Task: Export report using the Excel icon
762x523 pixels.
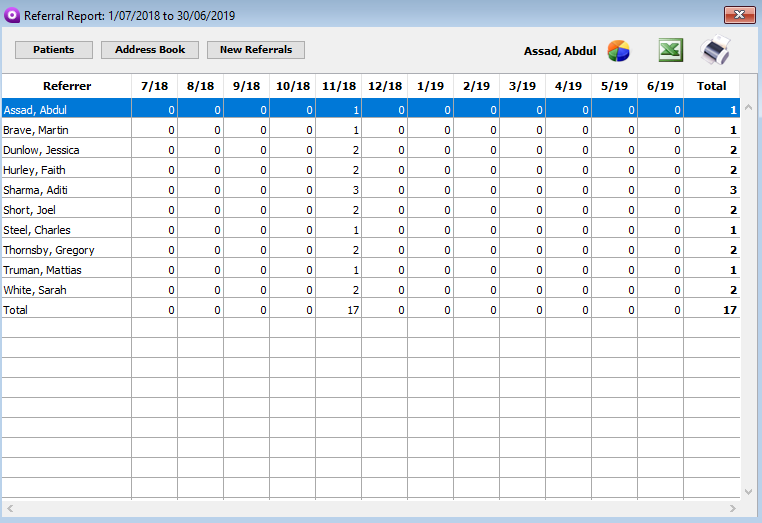Action: (x=670, y=50)
